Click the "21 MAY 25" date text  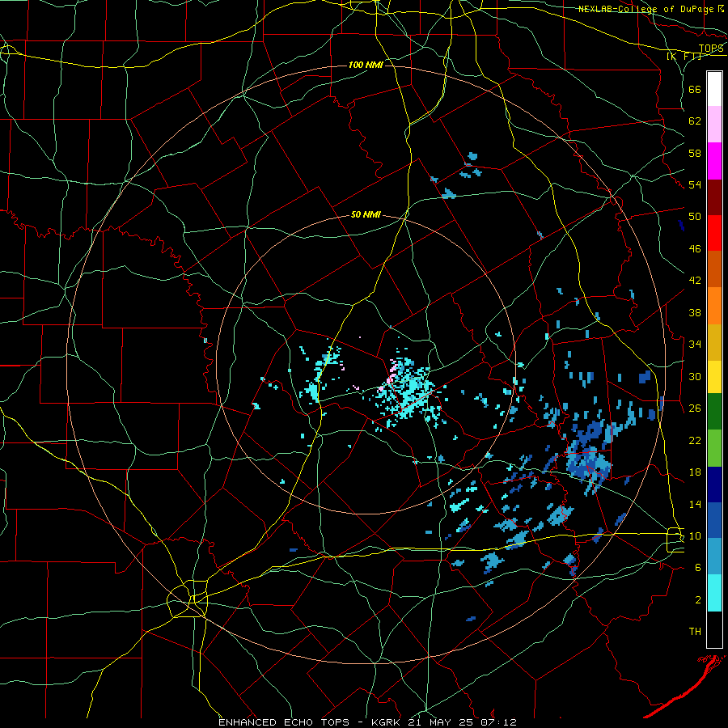click(x=441, y=722)
